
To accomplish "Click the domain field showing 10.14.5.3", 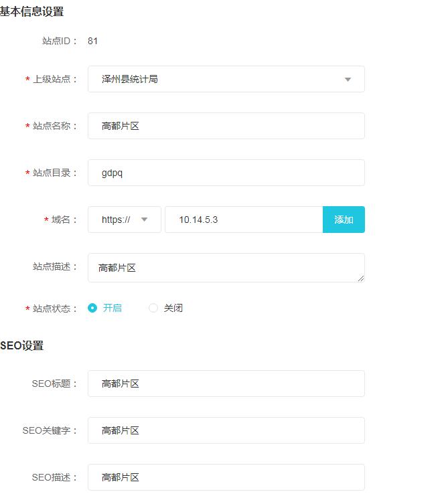I will click(244, 220).
